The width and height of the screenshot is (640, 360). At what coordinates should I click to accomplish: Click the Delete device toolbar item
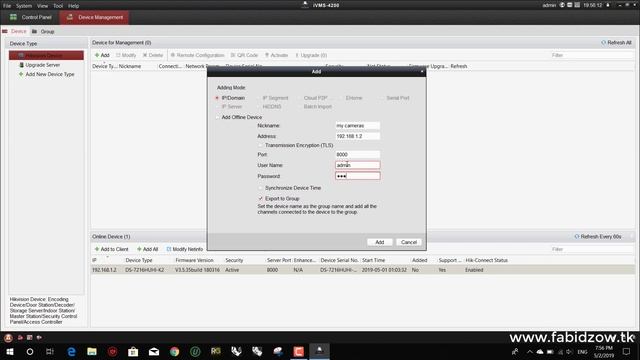[153, 55]
